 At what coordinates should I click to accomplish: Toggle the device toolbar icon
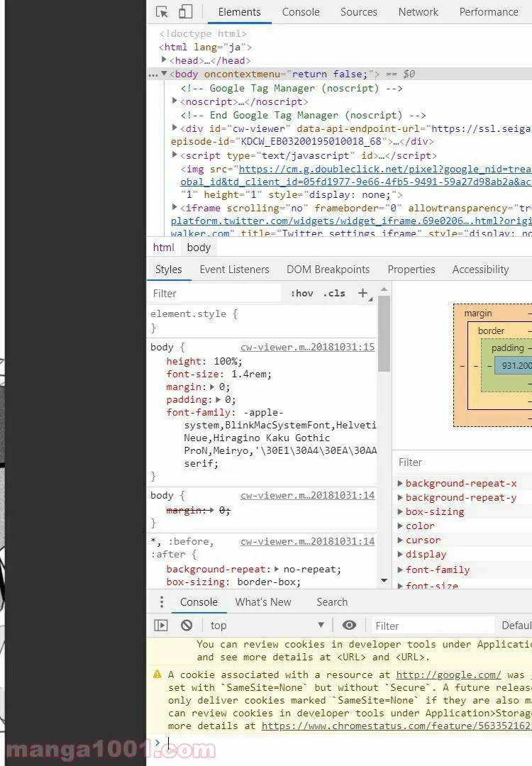(x=185, y=12)
